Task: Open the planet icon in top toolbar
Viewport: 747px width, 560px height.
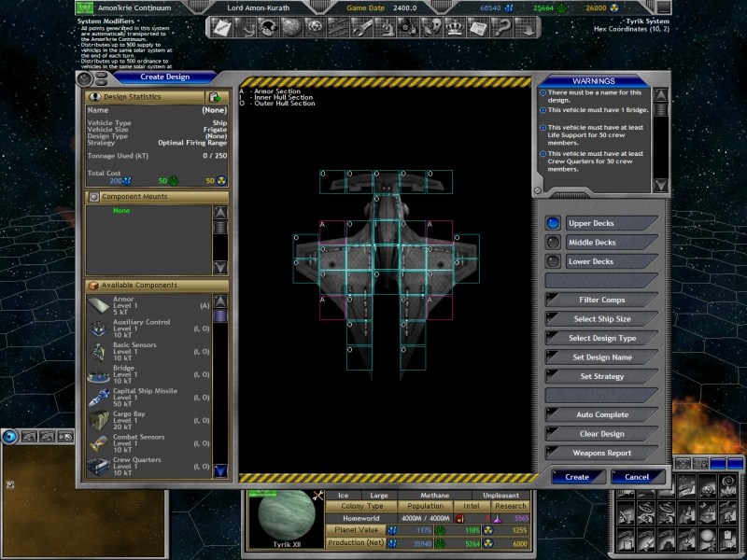Action: pos(290,28)
